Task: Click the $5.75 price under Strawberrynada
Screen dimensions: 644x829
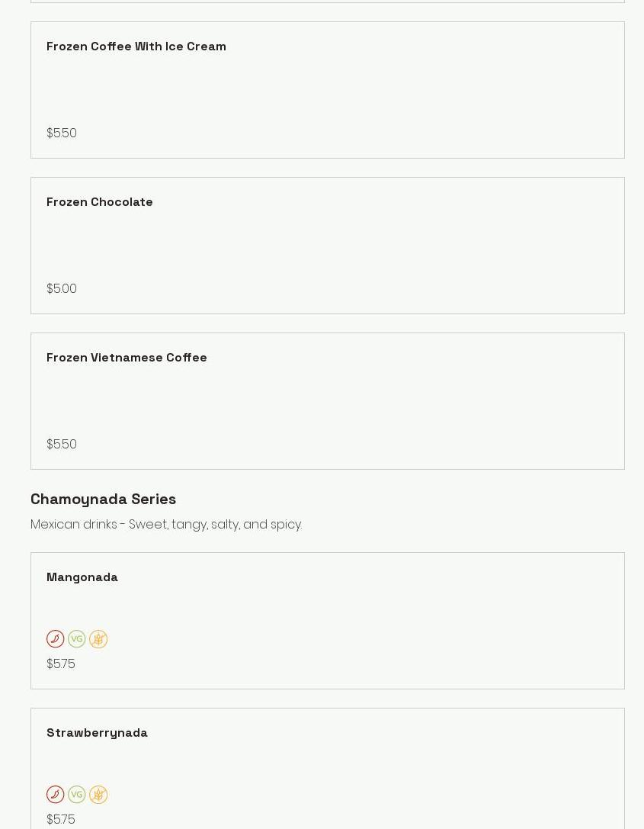Action: point(61,820)
